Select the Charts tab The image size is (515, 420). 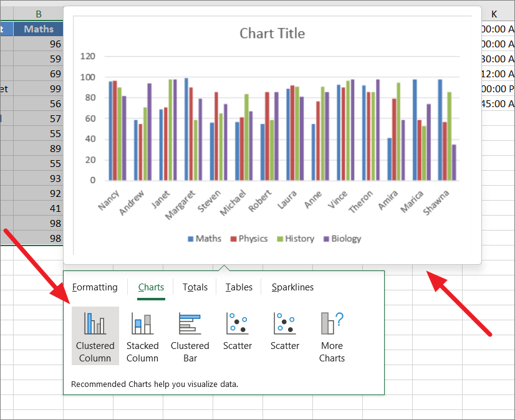[151, 287]
